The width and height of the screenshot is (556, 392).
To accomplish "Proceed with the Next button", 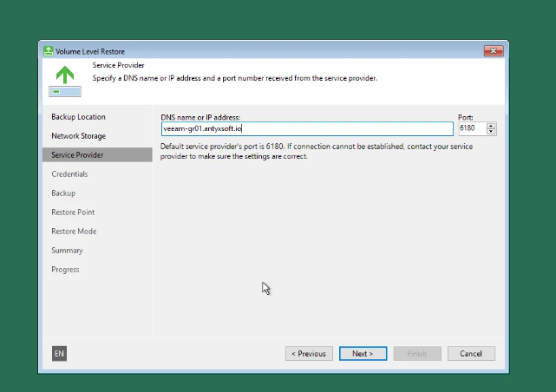I will (363, 354).
